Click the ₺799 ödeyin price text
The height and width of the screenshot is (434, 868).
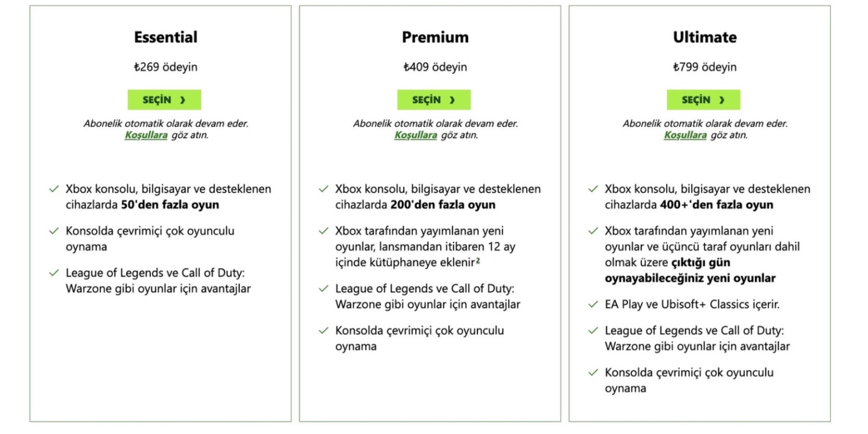coord(705,67)
